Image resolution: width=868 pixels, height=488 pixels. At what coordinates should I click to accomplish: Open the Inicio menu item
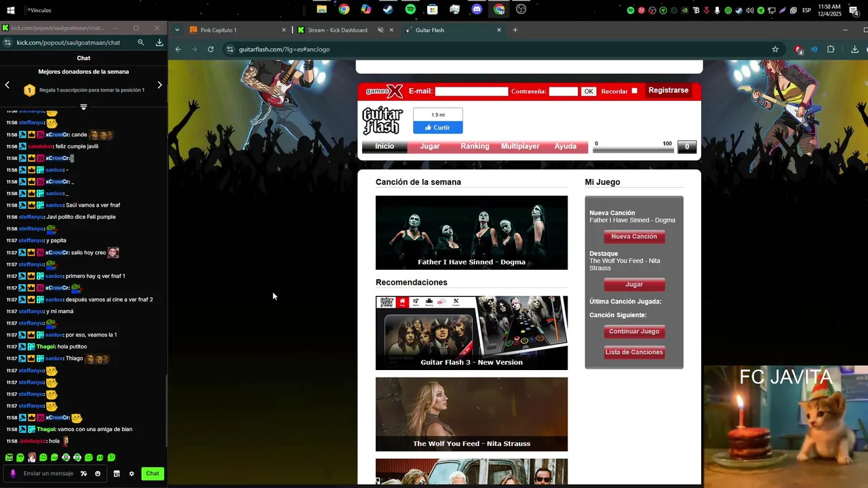(384, 146)
